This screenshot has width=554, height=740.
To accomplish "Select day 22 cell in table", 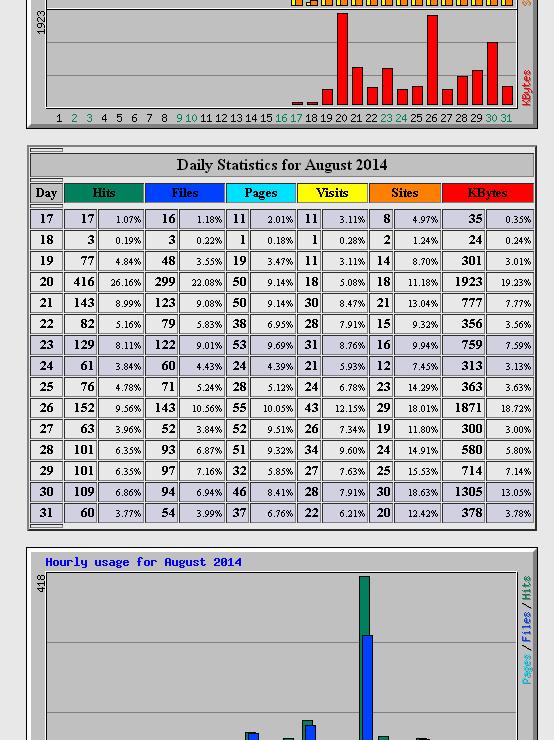I will [x=46, y=324].
